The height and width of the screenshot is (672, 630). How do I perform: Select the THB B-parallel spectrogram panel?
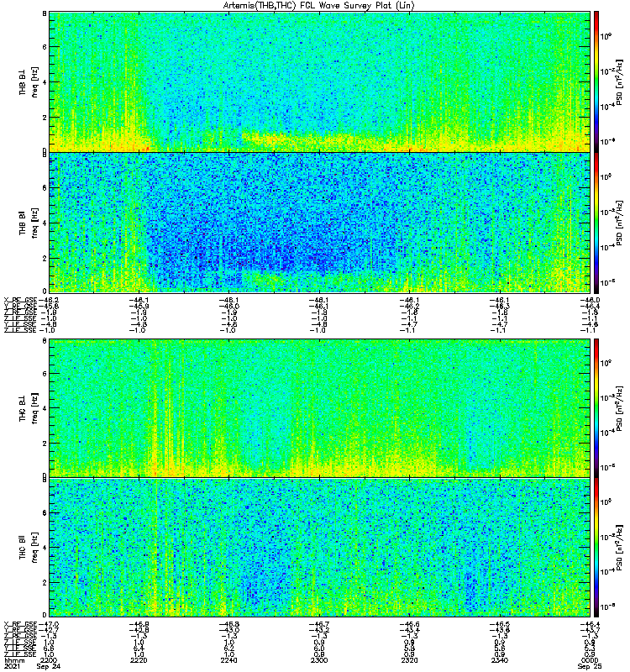click(x=320, y=223)
